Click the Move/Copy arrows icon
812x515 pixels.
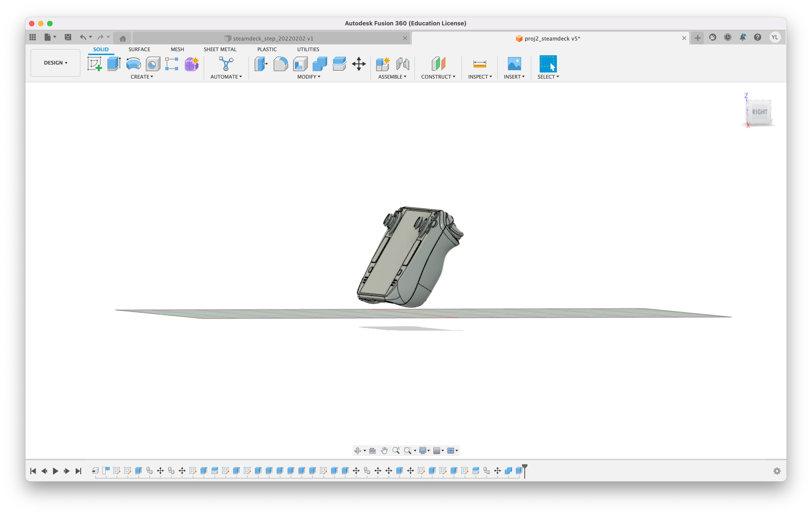click(358, 64)
